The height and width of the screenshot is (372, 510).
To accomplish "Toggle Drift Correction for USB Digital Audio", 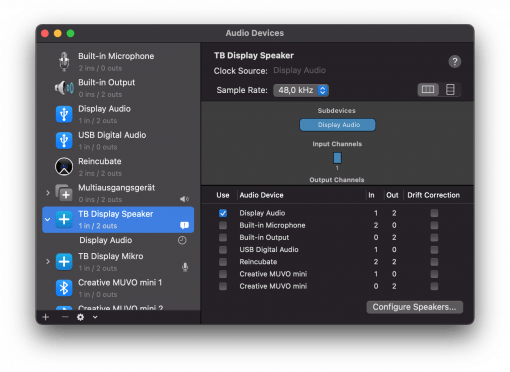I will coord(434,250).
